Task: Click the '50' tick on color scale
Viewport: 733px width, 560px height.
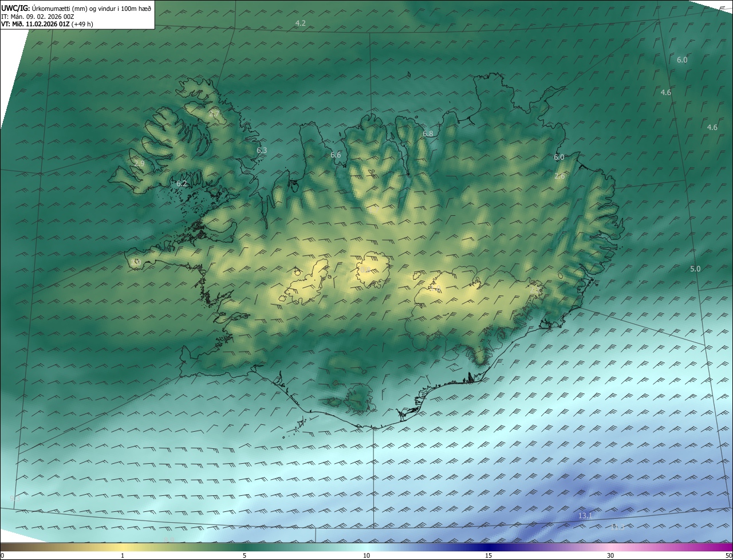Action: pos(728,555)
